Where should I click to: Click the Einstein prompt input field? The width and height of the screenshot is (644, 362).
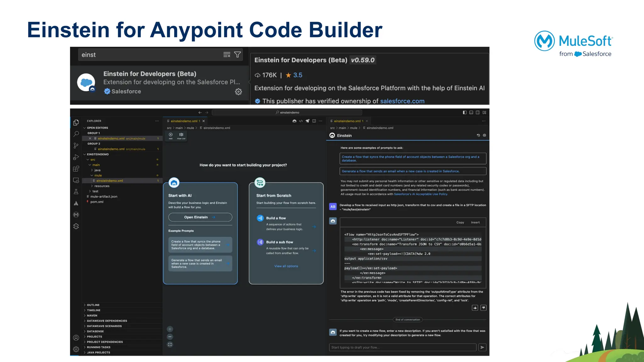[x=403, y=347]
